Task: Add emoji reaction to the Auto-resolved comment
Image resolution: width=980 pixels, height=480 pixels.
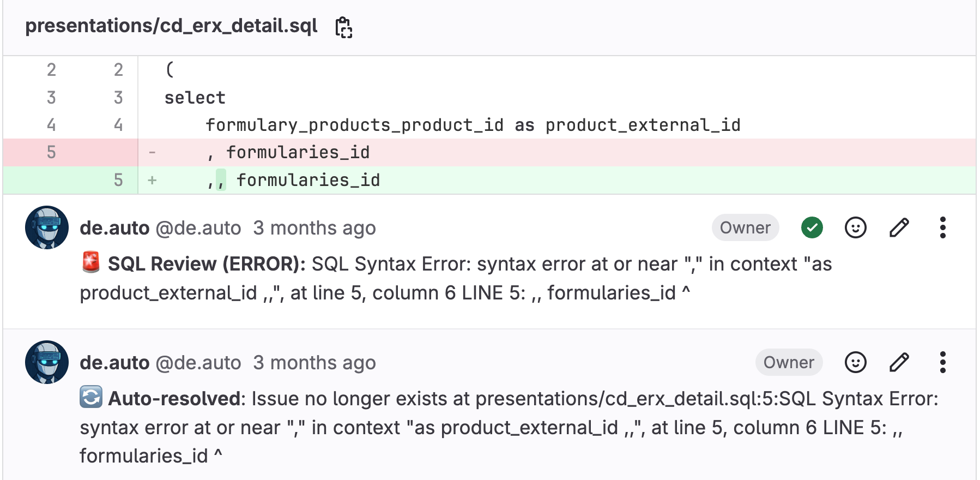Action: [x=855, y=362]
